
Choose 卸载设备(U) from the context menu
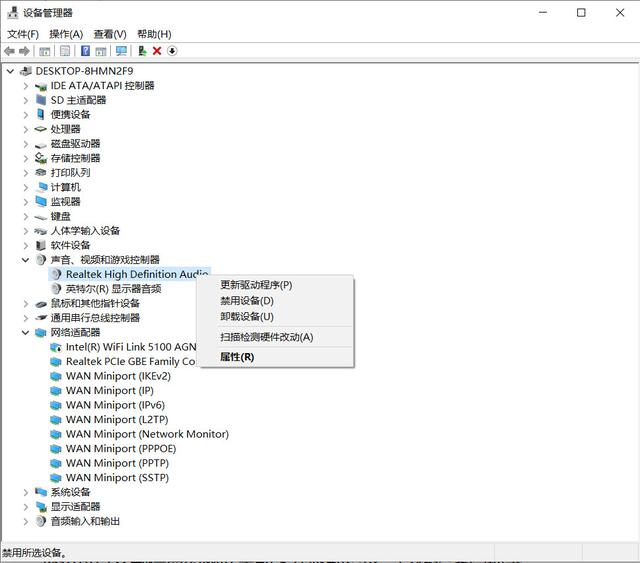277,316
